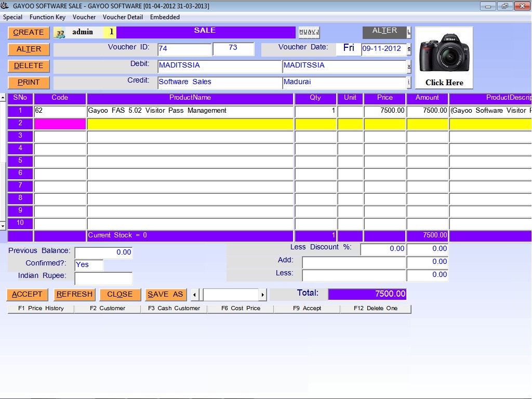Click the F1 Price History shortcut

41,309
